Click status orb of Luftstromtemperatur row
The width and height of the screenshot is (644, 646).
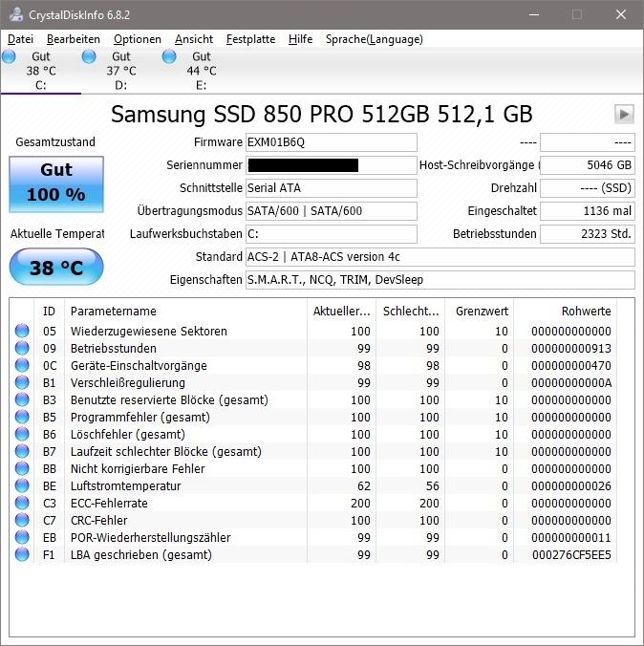[22, 485]
